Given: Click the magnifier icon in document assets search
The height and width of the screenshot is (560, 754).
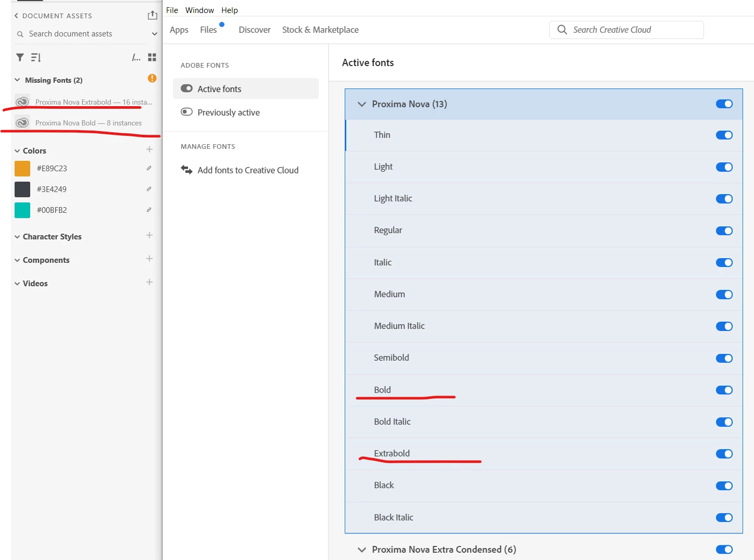Looking at the screenshot, I should [20, 34].
